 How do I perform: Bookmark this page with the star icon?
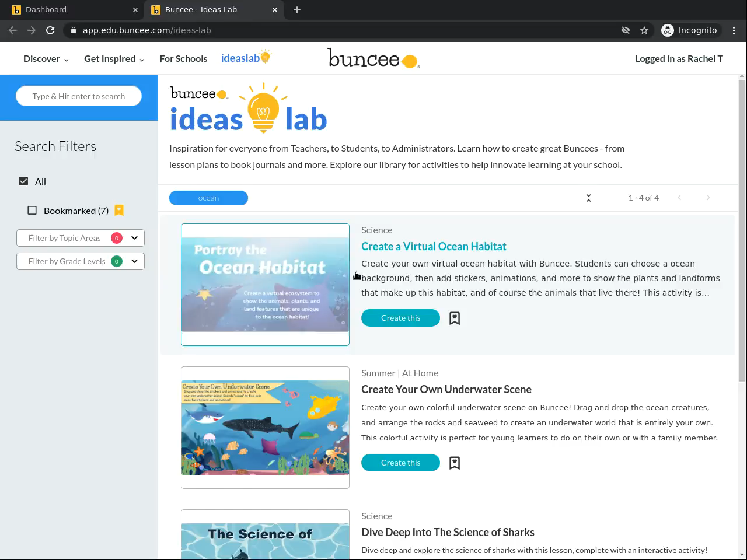(x=644, y=30)
